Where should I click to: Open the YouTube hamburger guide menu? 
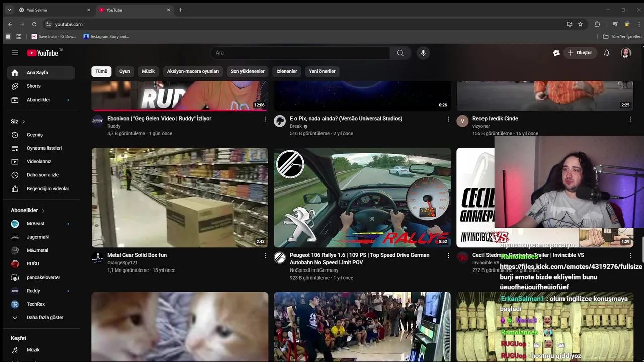(15, 53)
